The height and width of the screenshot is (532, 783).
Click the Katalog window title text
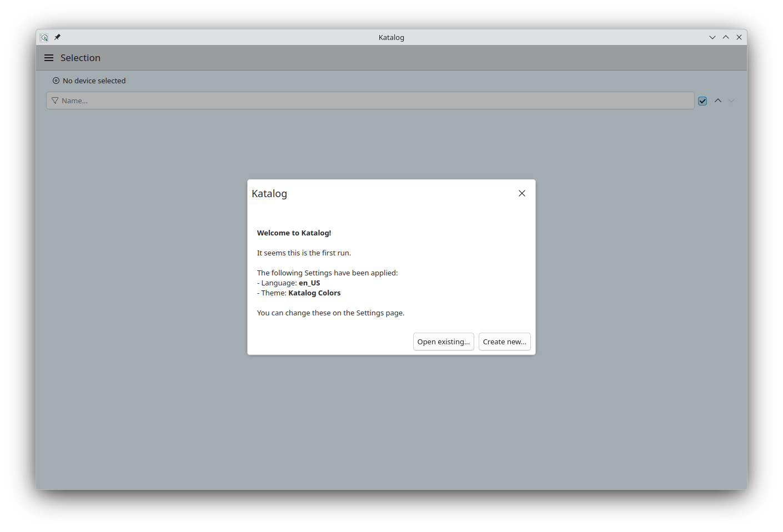tap(391, 37)
